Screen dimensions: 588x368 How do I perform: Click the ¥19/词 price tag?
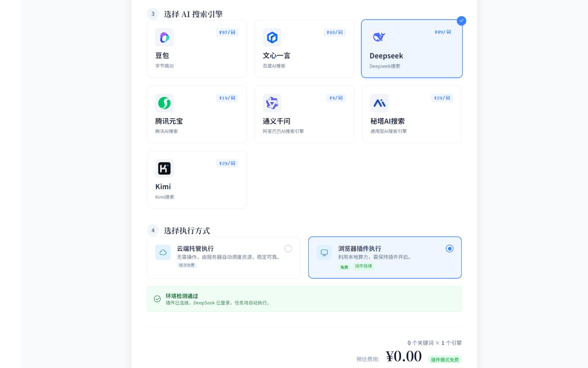click(x=227, y=98)
